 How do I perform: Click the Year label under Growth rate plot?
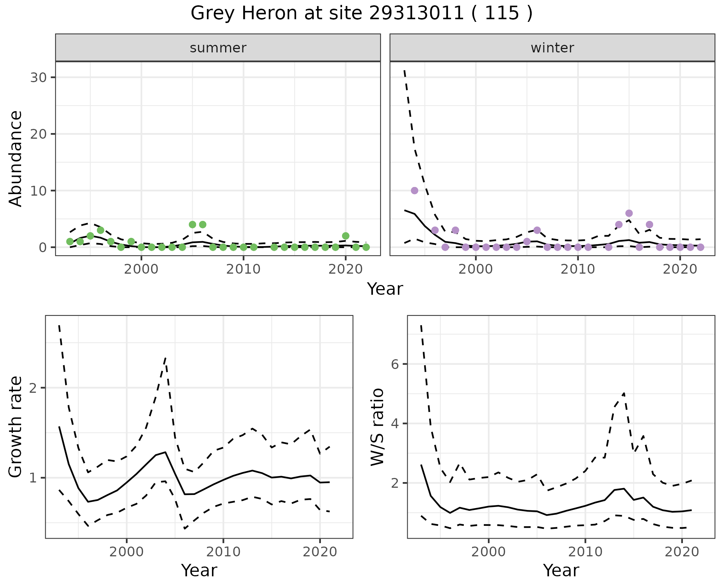point(199,570)
